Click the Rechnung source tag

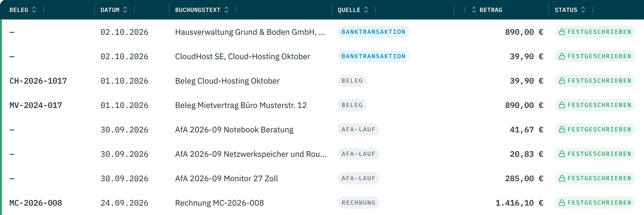click(x=358, y=203)
